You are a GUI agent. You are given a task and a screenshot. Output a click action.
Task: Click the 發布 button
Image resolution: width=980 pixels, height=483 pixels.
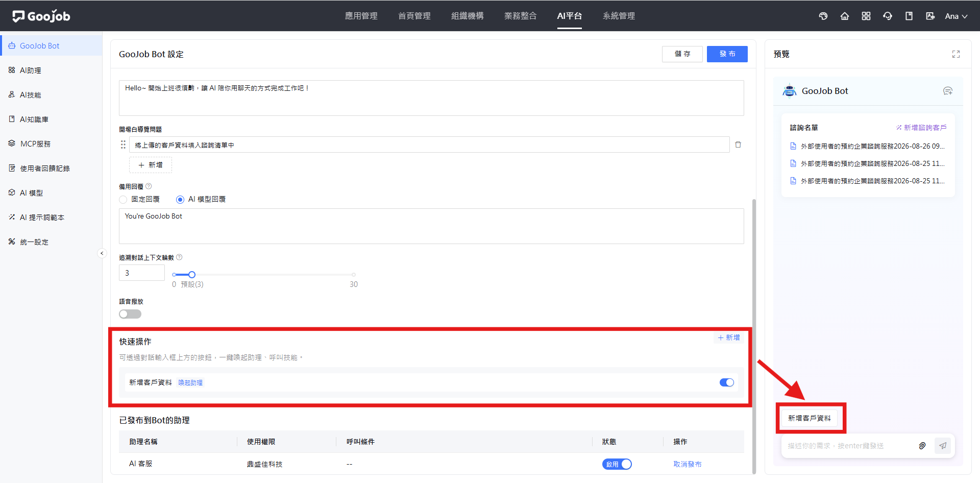[x=727, y=54]
